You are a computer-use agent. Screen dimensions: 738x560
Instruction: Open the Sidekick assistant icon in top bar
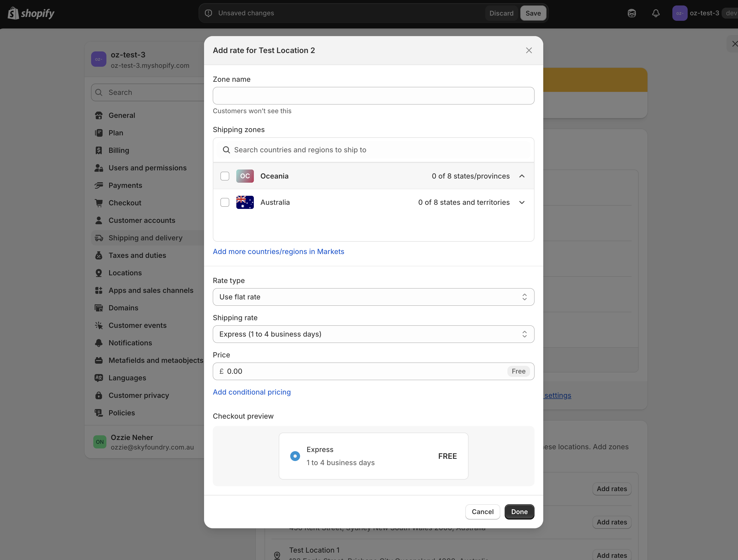(632, 13)
